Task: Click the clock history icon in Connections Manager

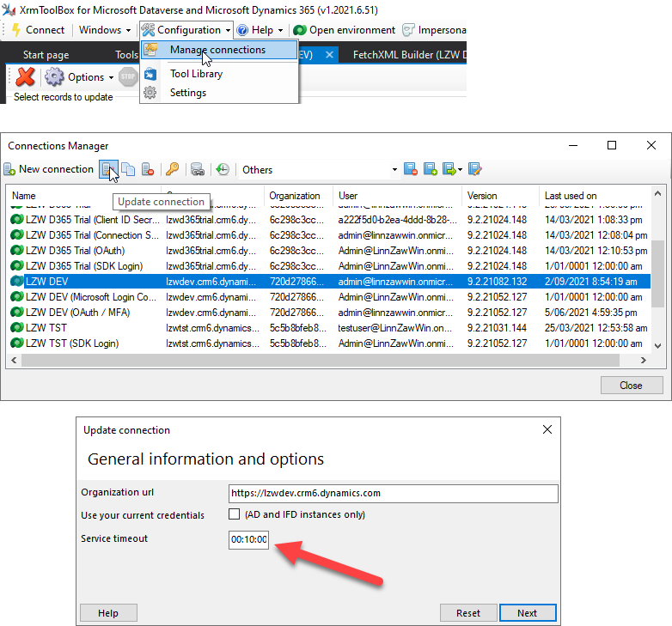Action: point(223,169)
